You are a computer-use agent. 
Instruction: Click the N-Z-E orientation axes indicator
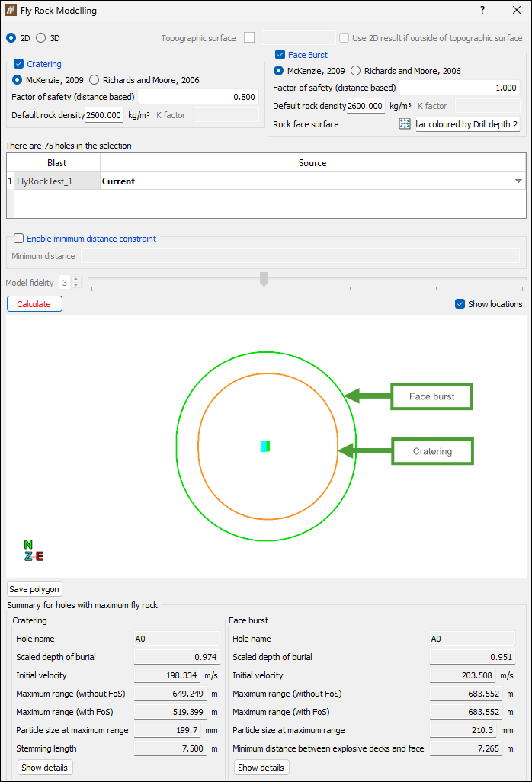pos(34,550)
